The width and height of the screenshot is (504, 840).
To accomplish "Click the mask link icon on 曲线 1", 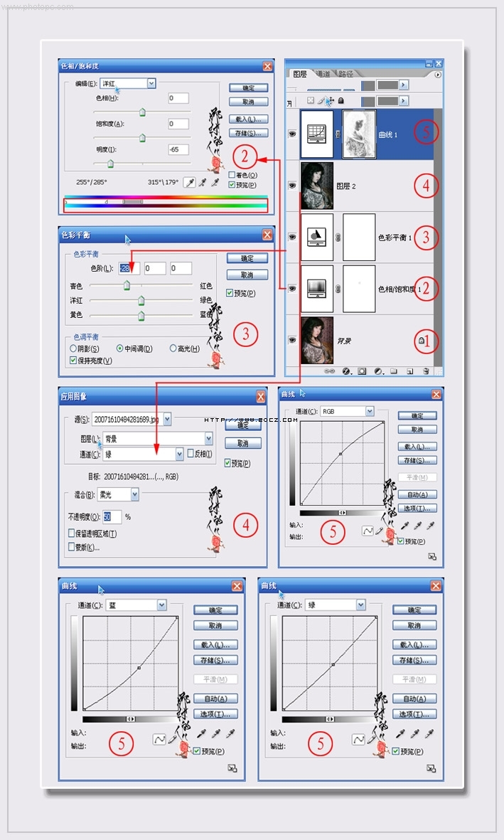I will click(x=338, y=134).
